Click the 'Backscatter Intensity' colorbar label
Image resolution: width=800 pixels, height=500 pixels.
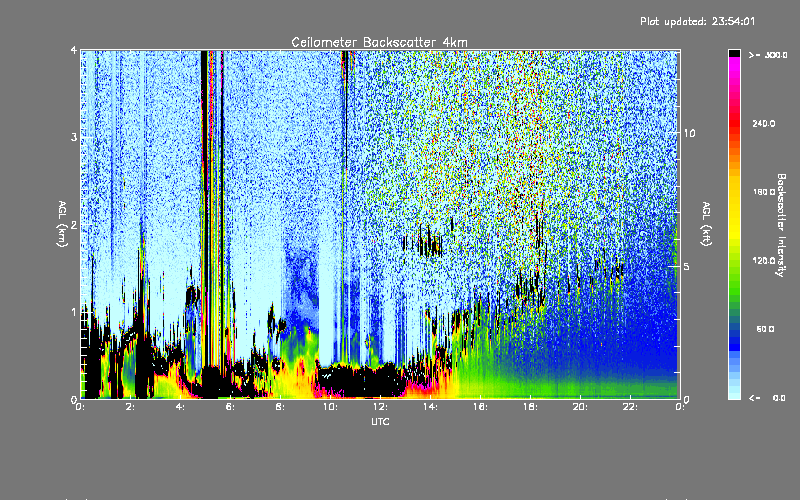coord(781,225)
